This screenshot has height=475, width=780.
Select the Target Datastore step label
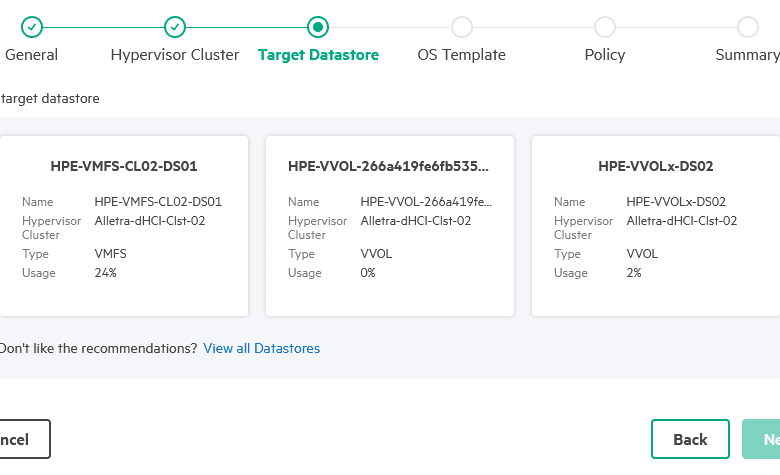pos(318,55)
